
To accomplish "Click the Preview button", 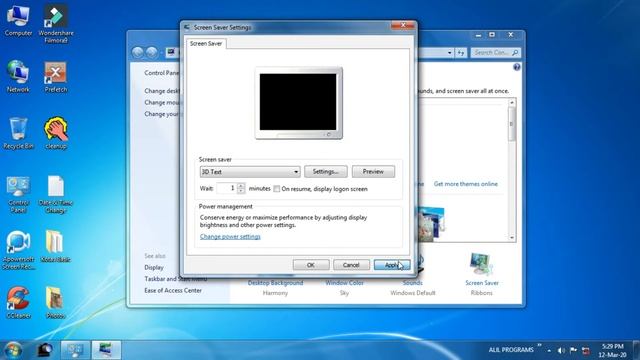I will coord(373,171).
